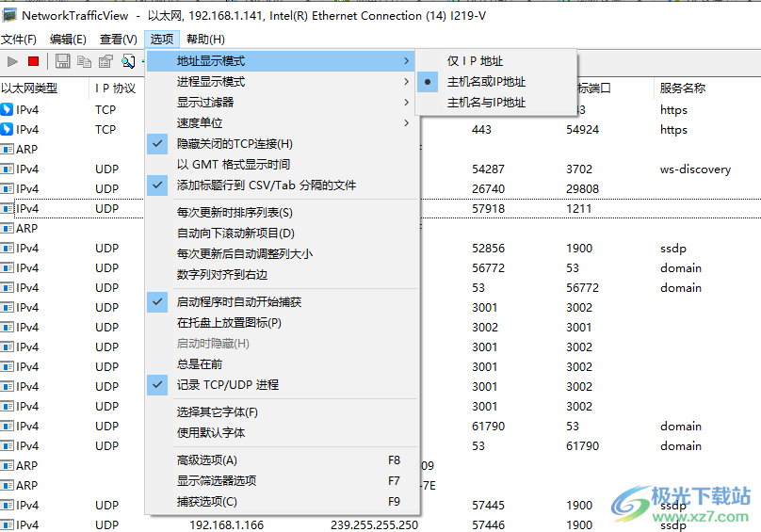Expand the 地址显示模式 submenu

point(283,61)
